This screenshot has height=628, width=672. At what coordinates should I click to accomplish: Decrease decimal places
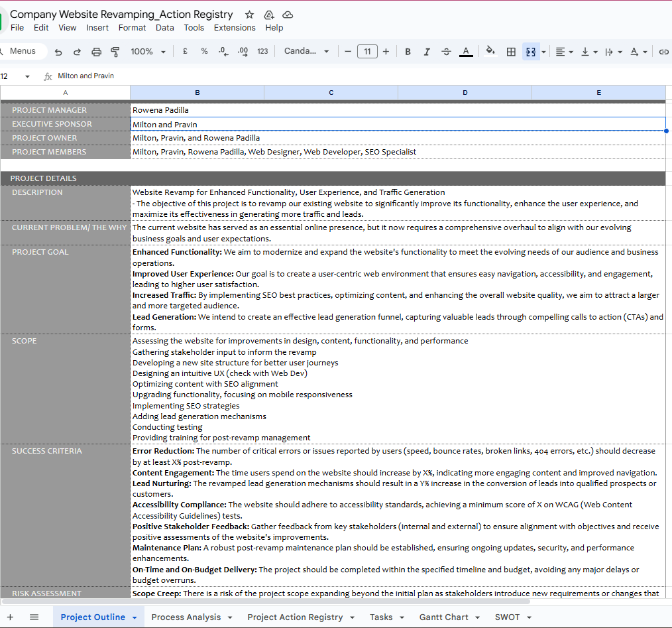point(223,52)
